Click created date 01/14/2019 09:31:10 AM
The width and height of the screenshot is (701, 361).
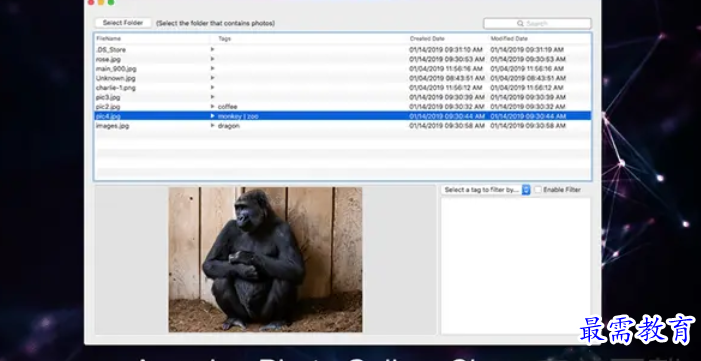(x=446, y=50)
